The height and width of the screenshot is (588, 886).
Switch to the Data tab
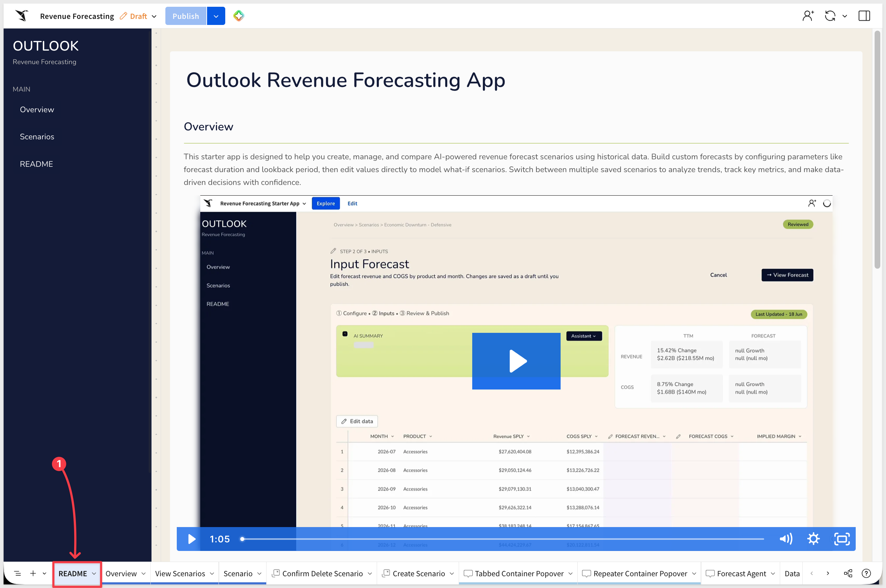792,573
